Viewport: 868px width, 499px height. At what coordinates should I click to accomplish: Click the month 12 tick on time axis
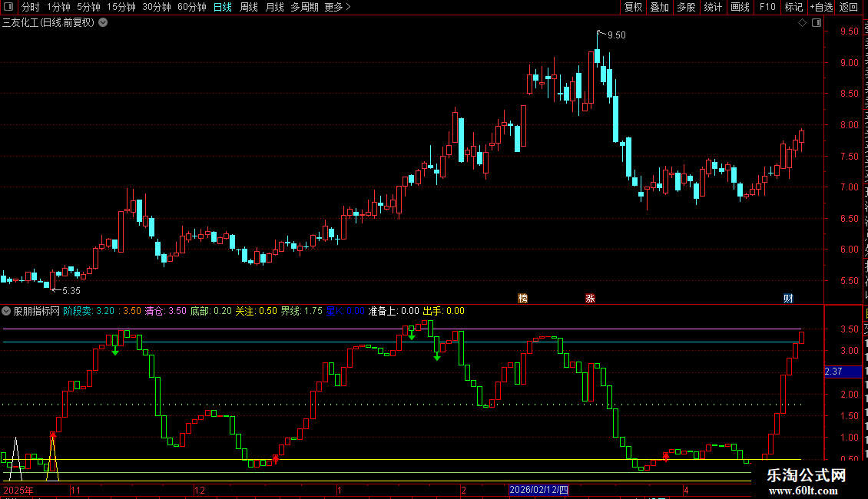point(200,490)
